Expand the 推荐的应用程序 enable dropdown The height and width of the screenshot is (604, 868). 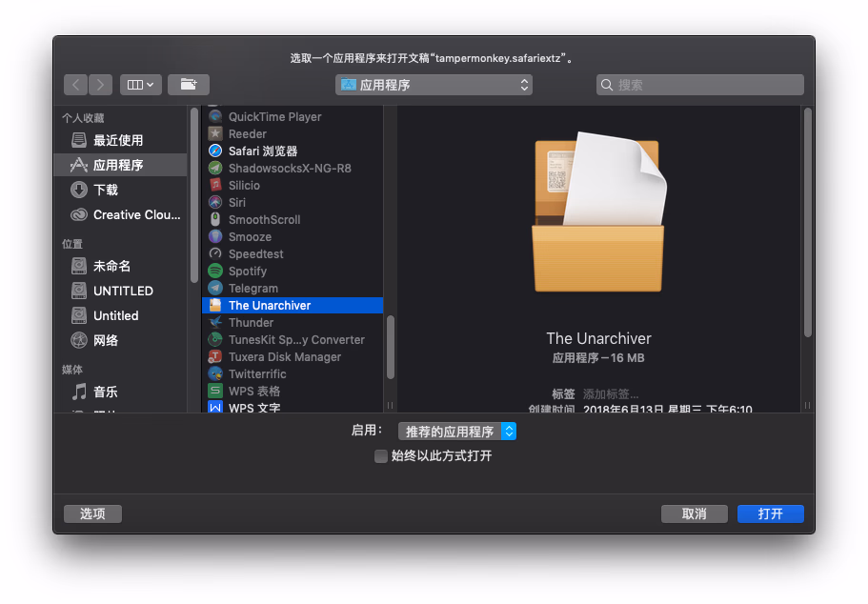457,432
